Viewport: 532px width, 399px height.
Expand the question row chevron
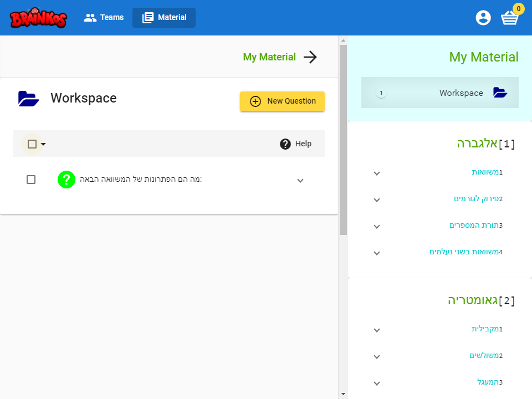coord(300,181)
